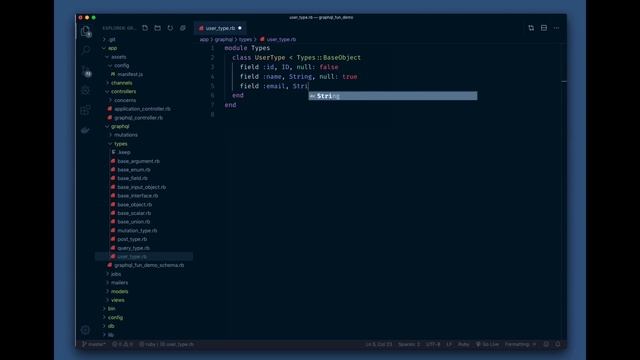Click the Ln 5, Col cursor position indicator

(x=379, y=344)
